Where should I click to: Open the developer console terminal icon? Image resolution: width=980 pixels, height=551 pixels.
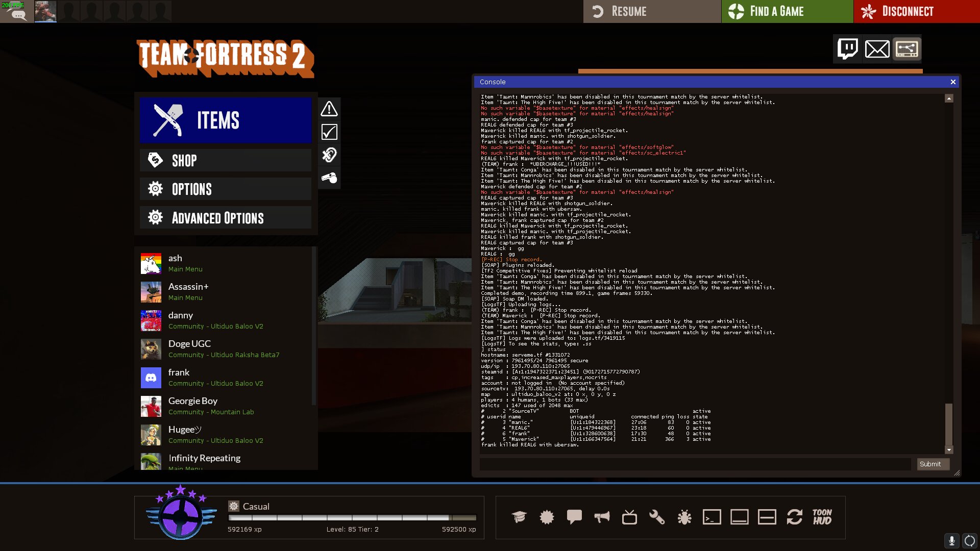pyautogui.click(x=712, y=517)
